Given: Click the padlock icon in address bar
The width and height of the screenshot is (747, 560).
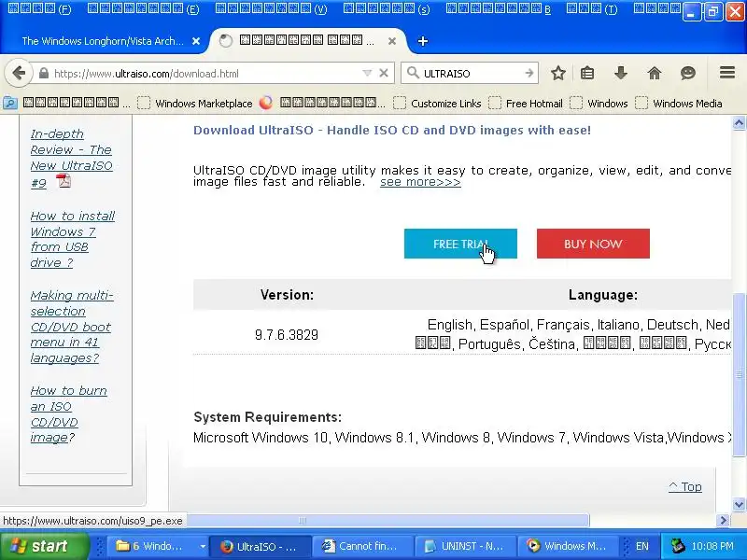Looking at the screenshot, I should point(44,74).
